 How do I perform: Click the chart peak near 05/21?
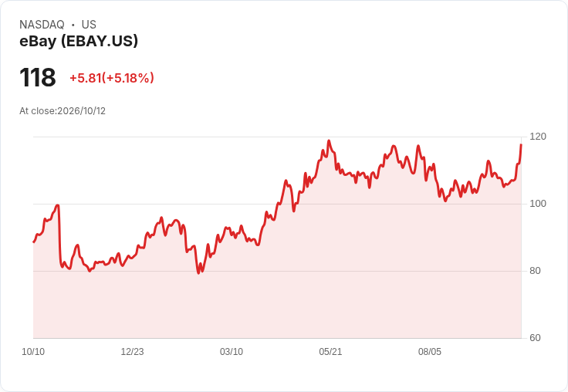point(329,140)
